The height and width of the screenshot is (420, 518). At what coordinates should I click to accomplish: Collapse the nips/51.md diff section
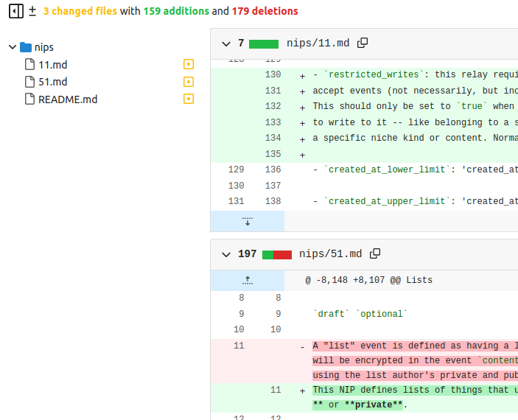226,254
